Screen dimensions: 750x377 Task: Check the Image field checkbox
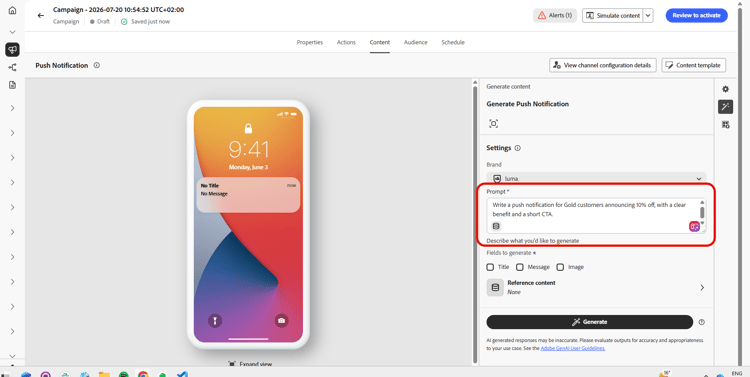point(560,267)
